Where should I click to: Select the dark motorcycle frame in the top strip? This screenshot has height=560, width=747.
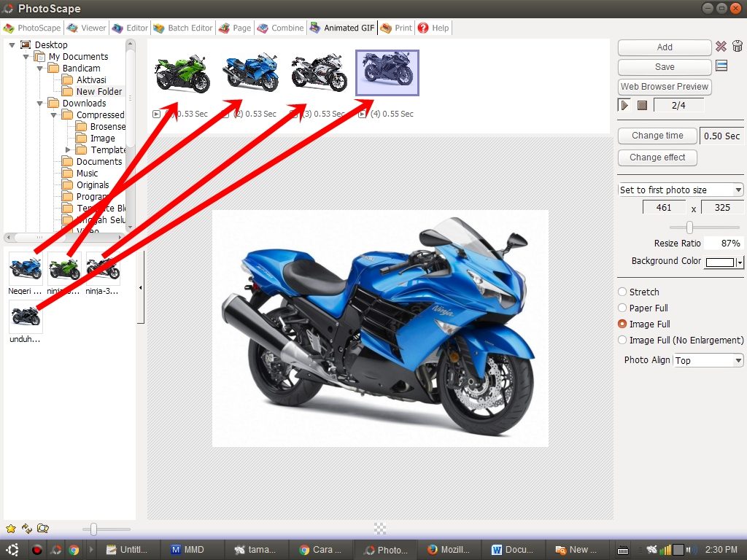(387, 73)
